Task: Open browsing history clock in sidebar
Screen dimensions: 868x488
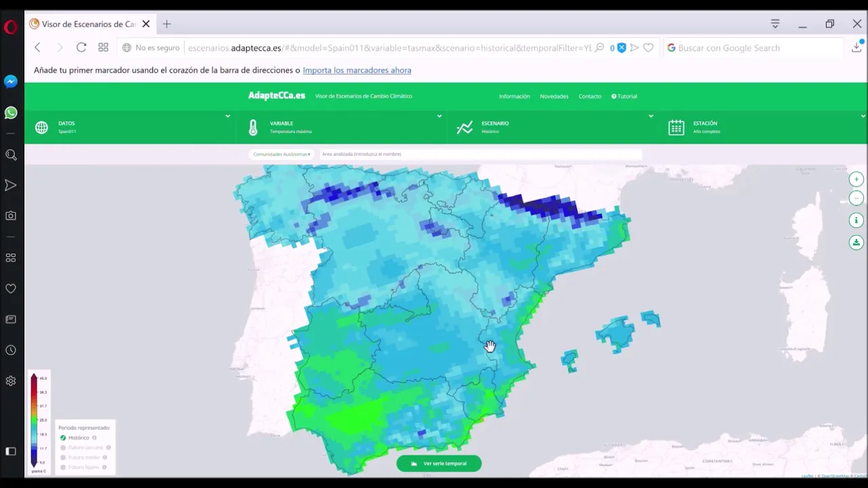Action: (11, 350)
